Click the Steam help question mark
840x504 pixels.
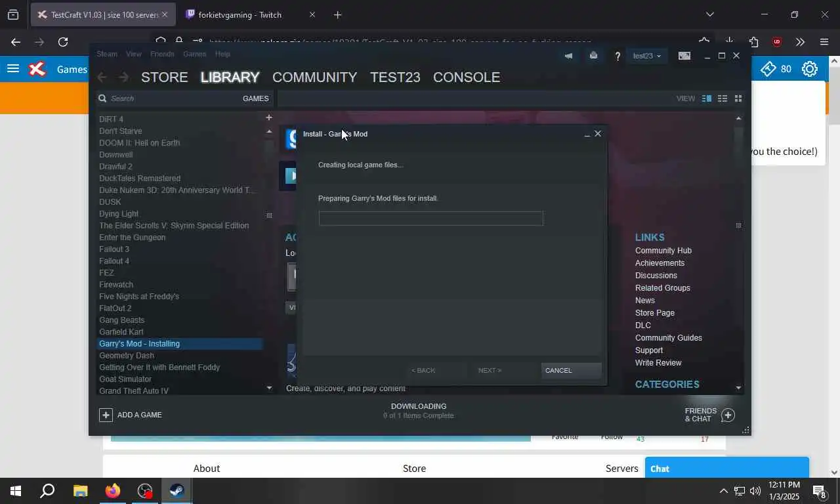[x=618, y=56]
